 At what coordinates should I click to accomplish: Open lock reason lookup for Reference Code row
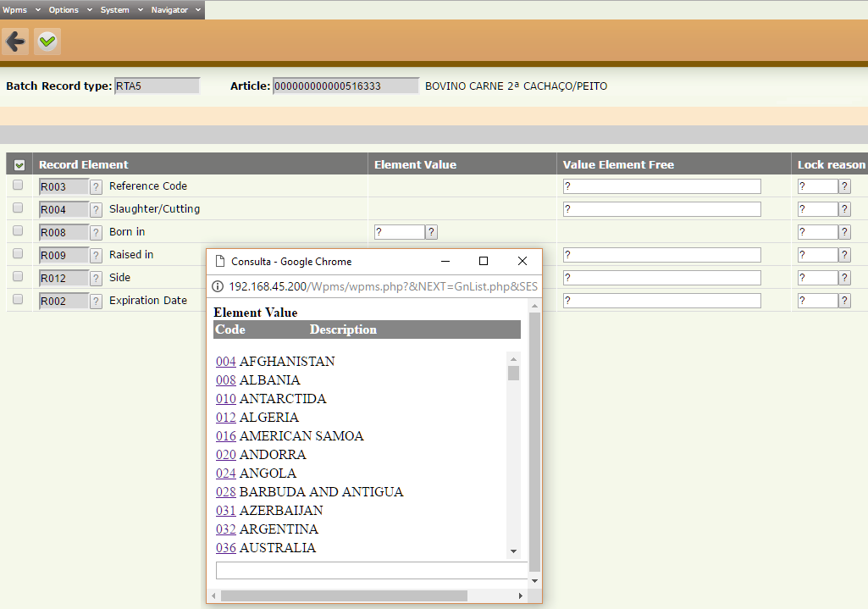click(x=845, y=186)
